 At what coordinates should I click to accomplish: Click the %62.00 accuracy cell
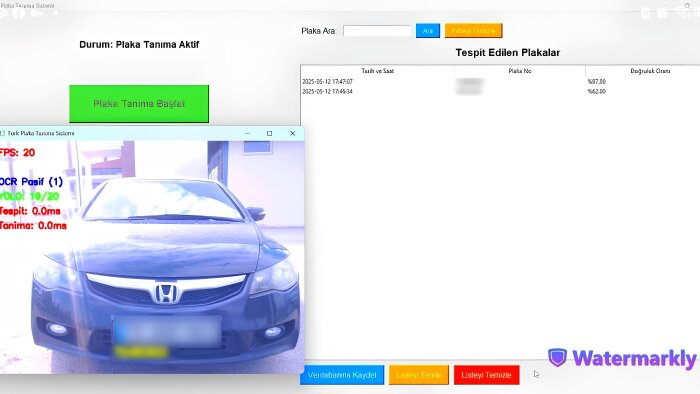tap(596, 91)
